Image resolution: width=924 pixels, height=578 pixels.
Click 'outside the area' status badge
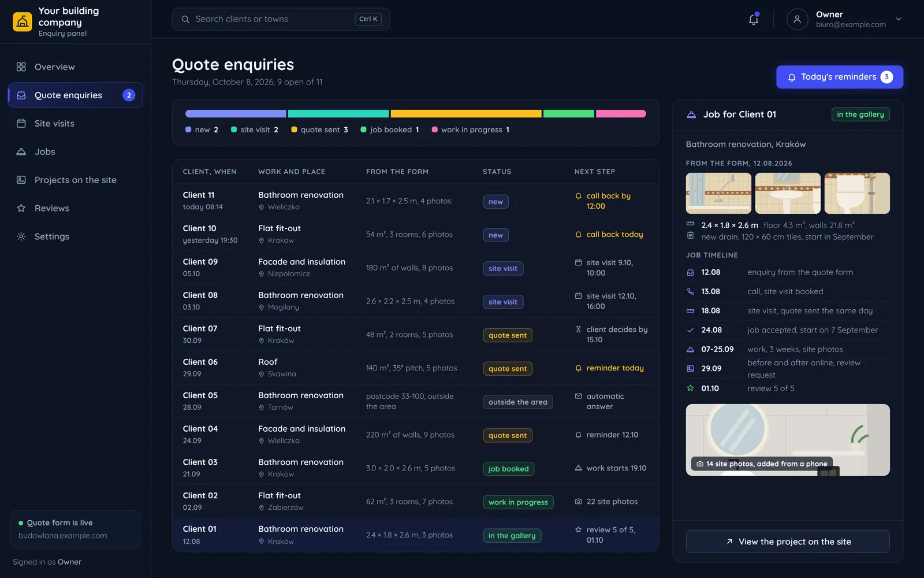[517, 402]
